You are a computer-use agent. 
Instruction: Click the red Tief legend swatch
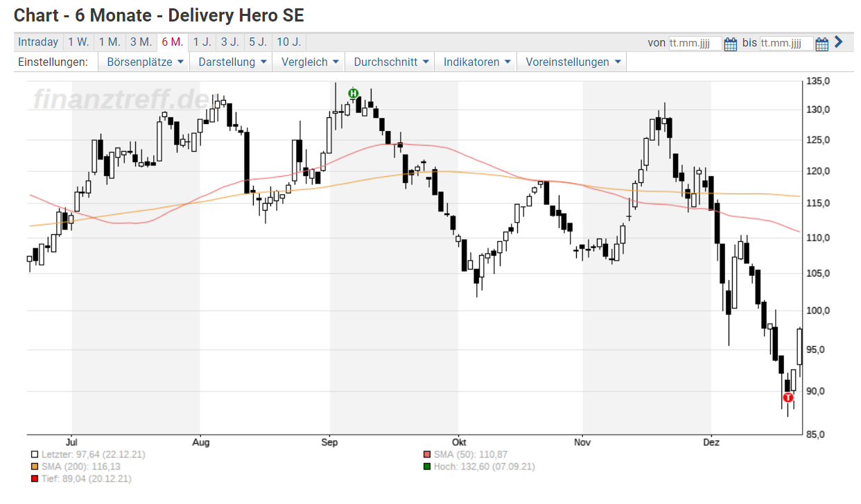35,478
